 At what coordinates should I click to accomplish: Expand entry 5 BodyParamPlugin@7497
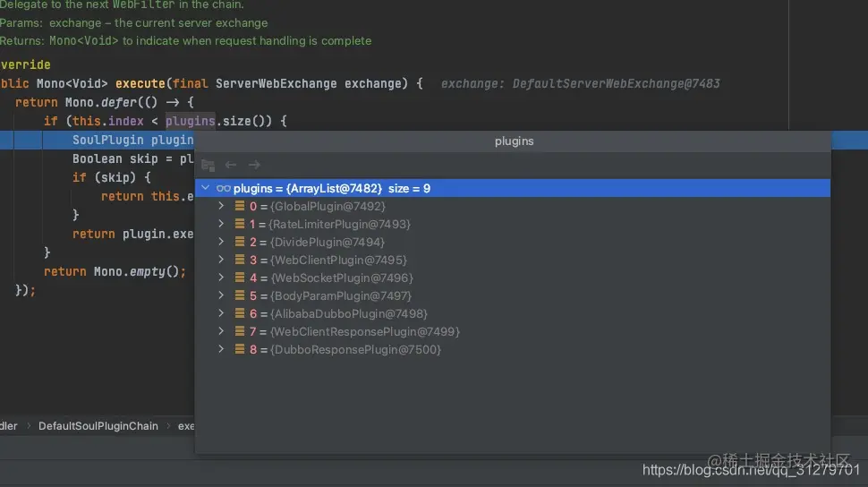pyautogui.click(x=221, y=295)
